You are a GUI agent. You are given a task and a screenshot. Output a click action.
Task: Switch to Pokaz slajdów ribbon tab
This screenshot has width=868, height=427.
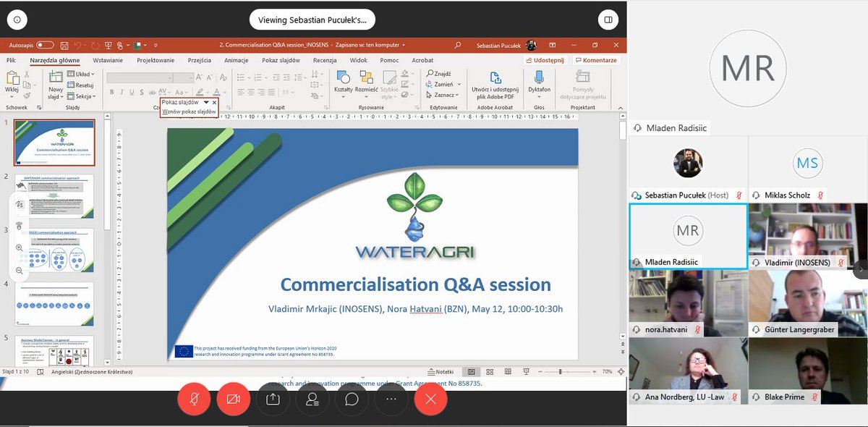(x=281, y=61)
